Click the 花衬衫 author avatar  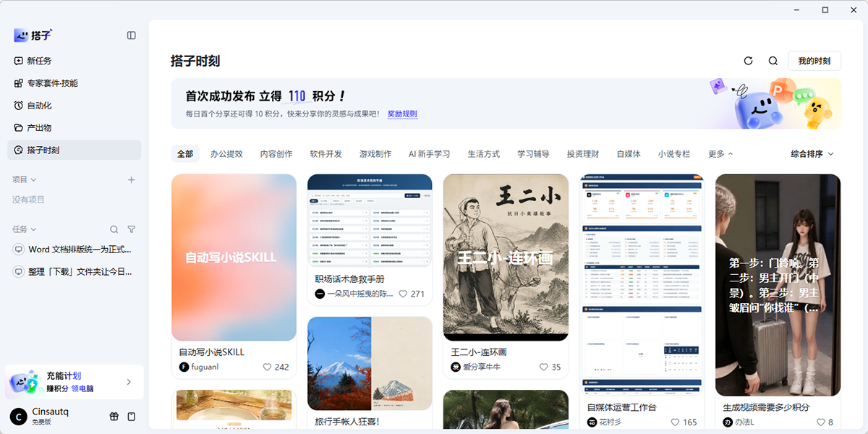(592, 422)
